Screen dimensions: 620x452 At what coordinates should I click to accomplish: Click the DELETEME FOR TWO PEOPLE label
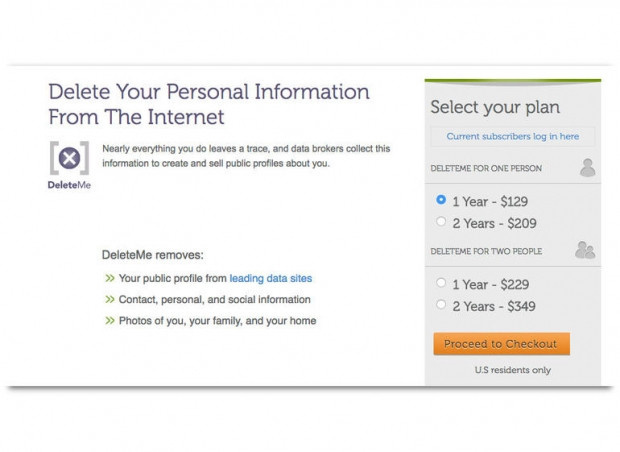(x=486, y=250)
